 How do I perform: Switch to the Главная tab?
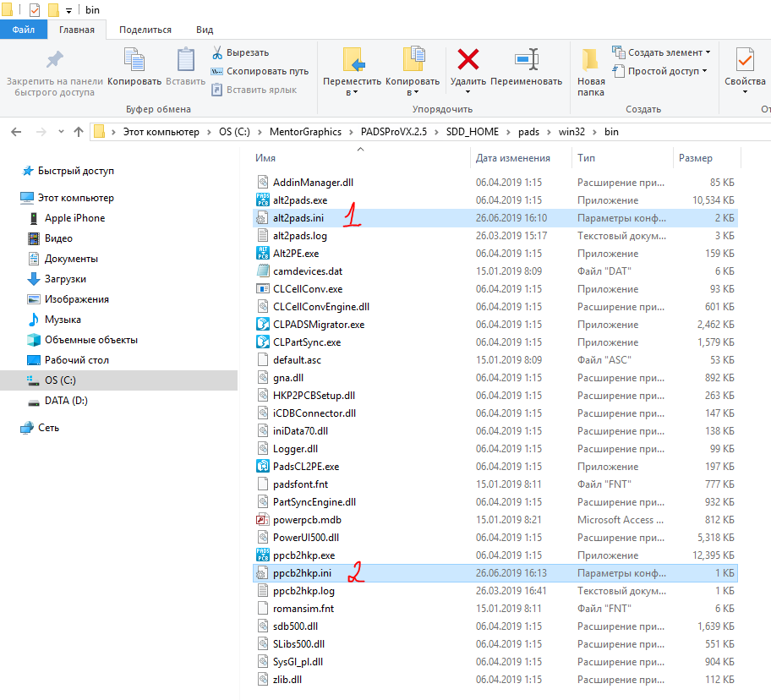77,30
